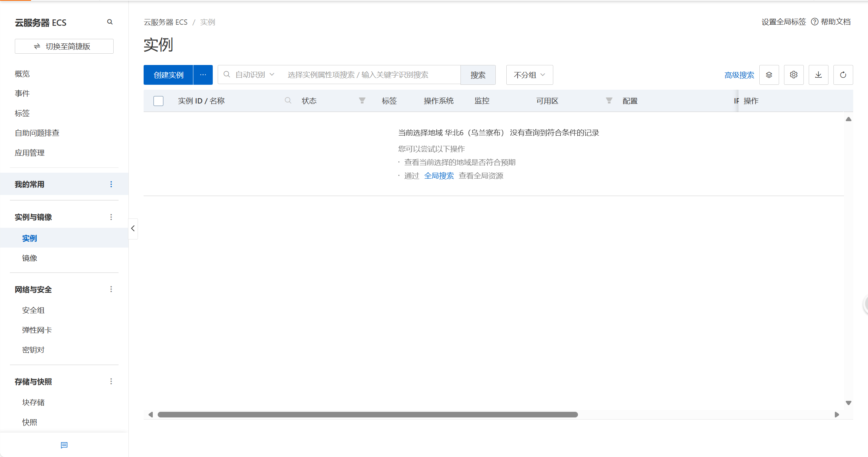Open the 不分组 grouping dropdown
The width and height of the screenshot is (868, 457).
[529, 75]
